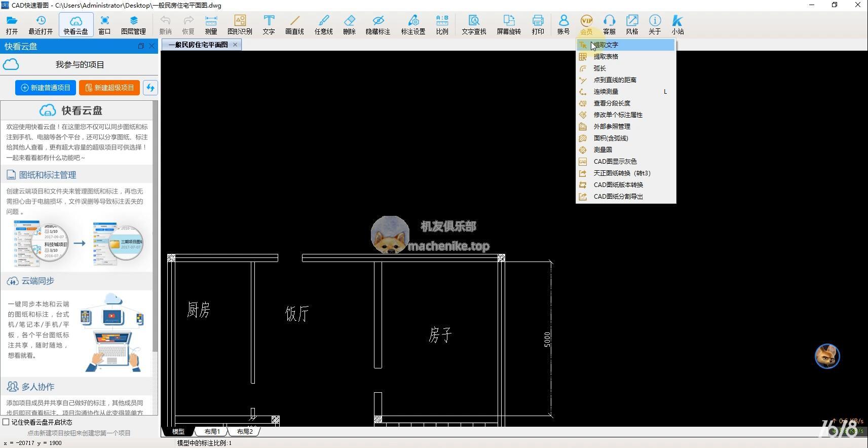Click the 我参与的项目 heading
Viewport: 868px width, 448px height.
[x=80, y=65]
